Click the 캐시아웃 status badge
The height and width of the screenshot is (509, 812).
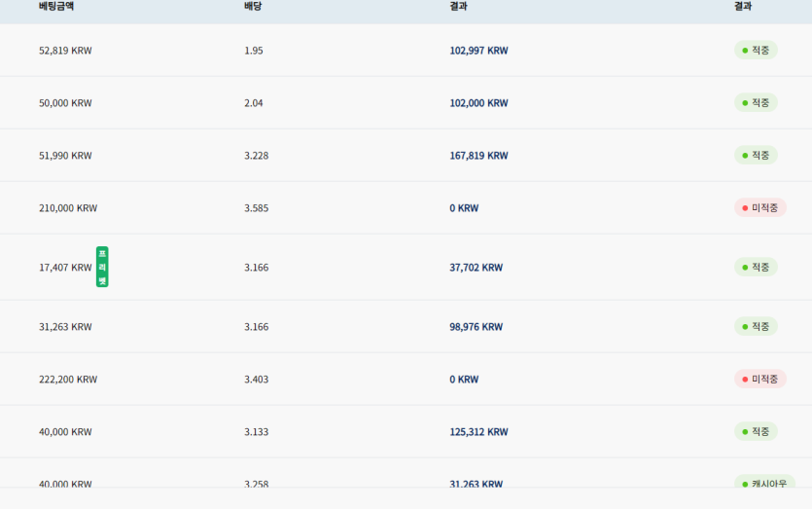(x=764, y=482)
